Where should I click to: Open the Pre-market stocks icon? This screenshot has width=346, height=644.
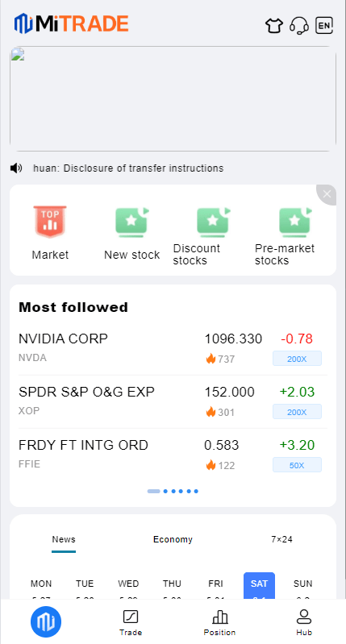coord(295,222)
